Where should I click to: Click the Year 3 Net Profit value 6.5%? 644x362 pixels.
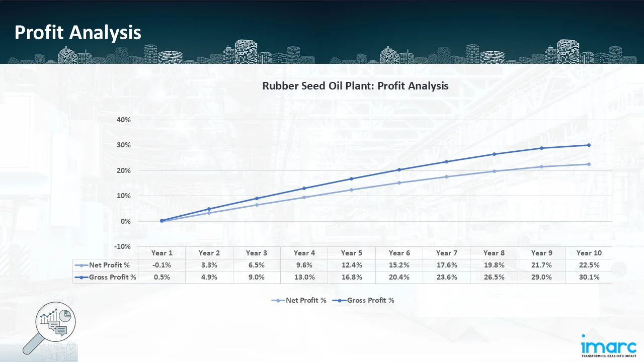[x=257, y=265]
